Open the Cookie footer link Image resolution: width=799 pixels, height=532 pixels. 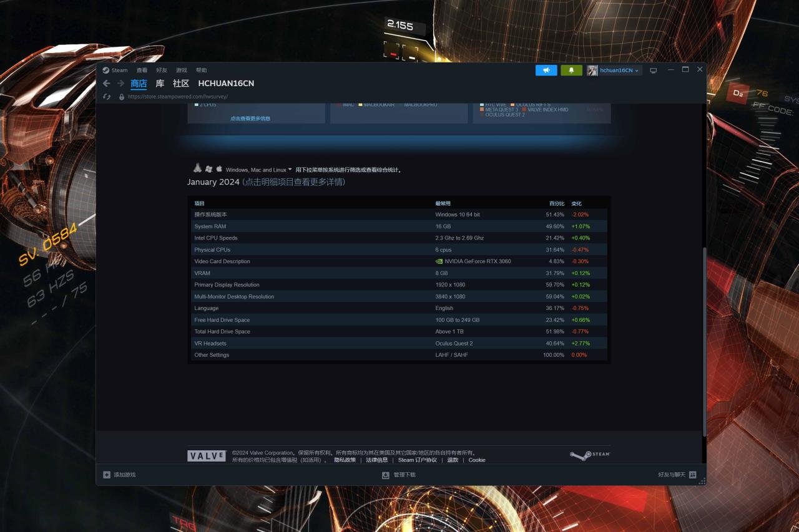pos(477,460)
